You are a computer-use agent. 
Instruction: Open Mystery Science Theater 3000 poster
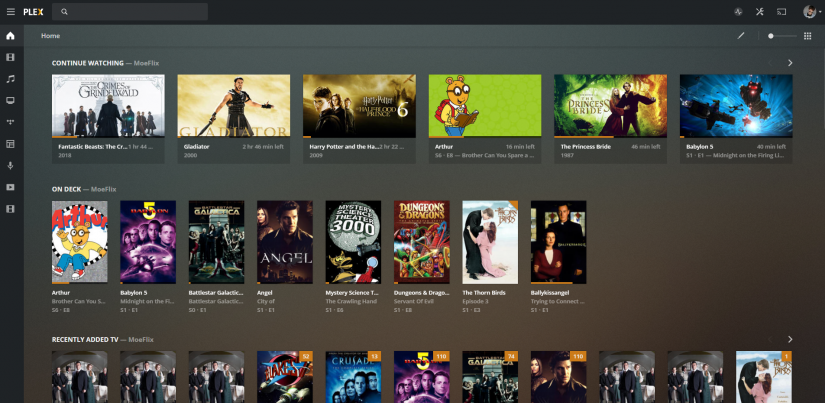point(353,242)
